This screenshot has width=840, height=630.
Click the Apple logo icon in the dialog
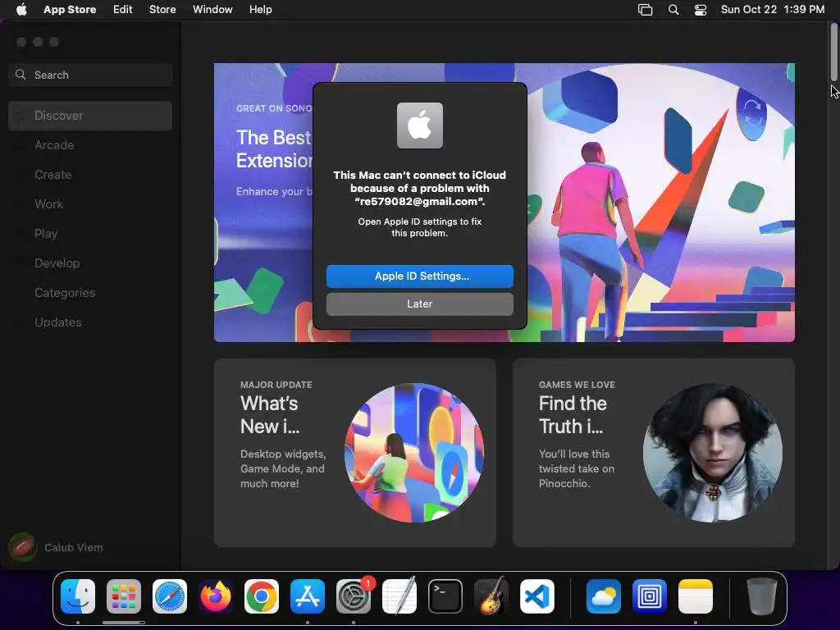419,126
